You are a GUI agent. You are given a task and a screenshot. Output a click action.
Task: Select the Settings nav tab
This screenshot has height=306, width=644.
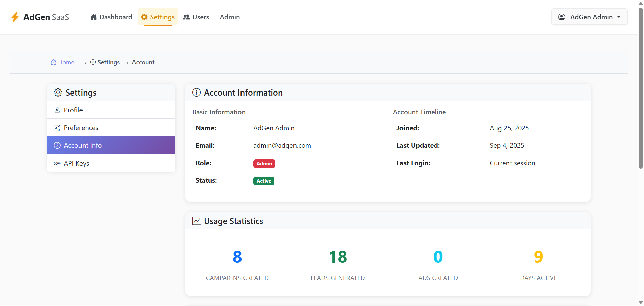point(158,17)
